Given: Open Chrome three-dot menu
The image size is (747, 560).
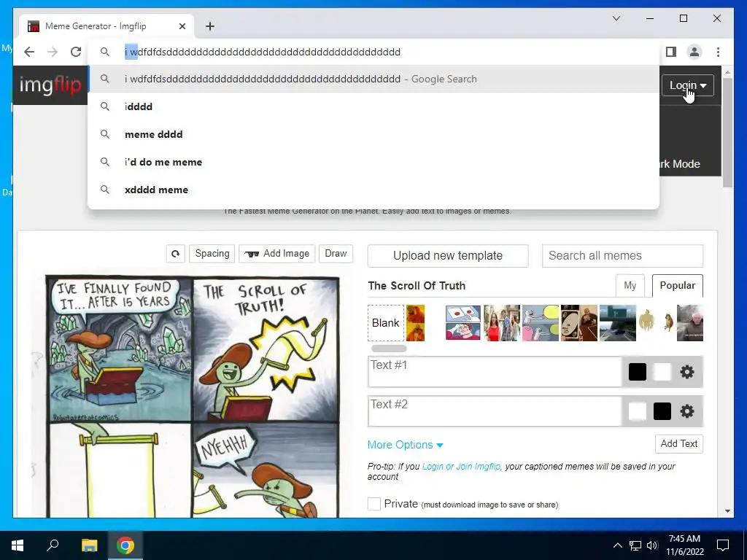Looking at the screenshot, I should coord(718,52).
